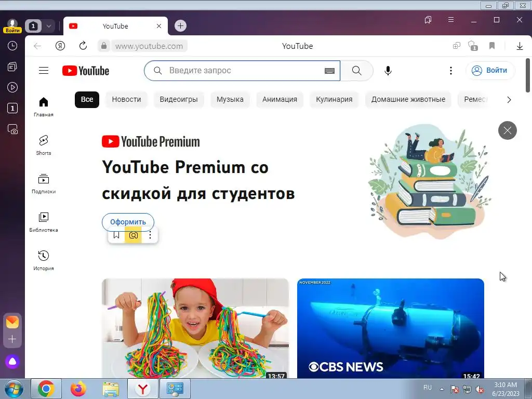532x399 pixels.
Task: Open File Explorer from the taskbar
Action: pos(111,389)
